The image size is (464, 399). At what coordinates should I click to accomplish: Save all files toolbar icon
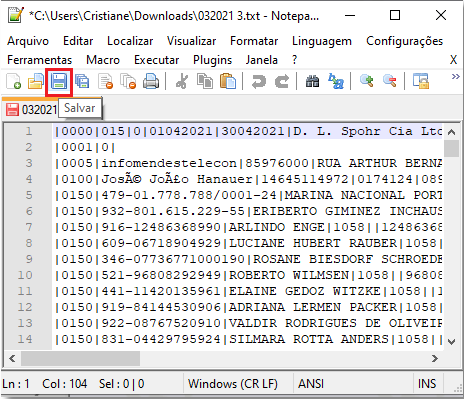[82, 81]
